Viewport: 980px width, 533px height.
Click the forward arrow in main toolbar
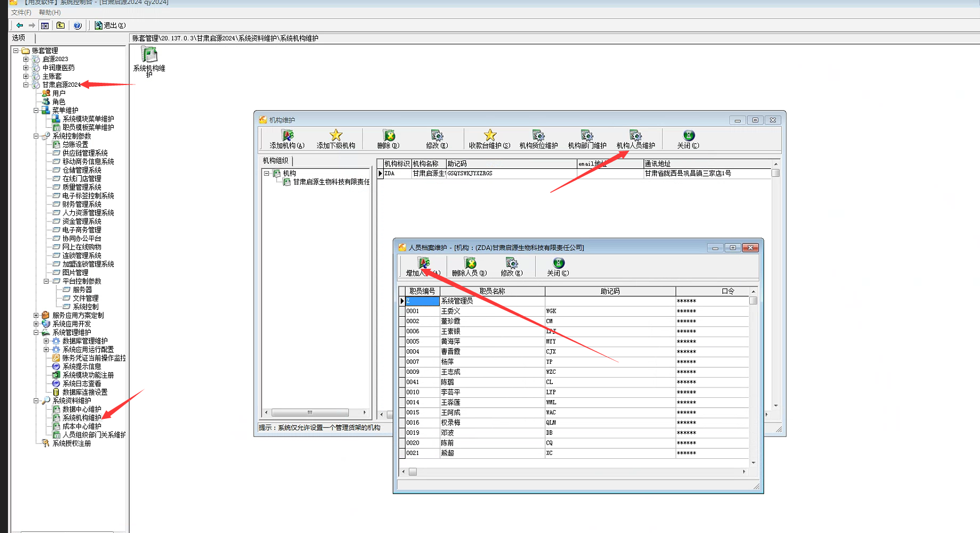[x=31, y=25]
